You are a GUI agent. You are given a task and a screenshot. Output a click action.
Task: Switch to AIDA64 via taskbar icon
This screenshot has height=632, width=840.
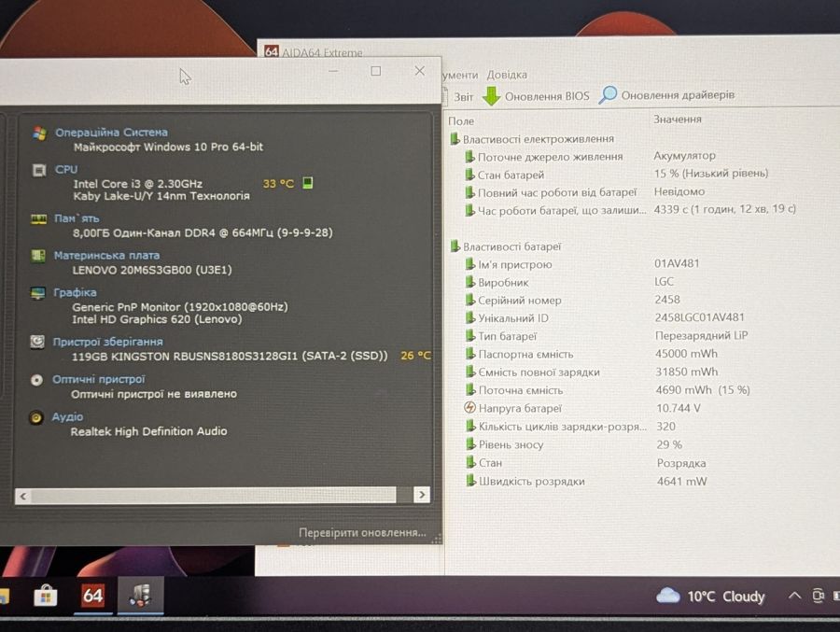92,596
